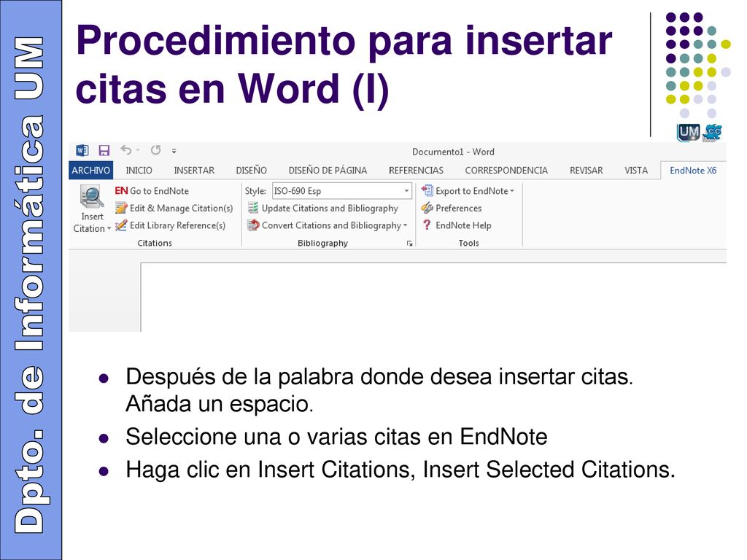The height and width of the screenshot is (560, 747).
Task: Switch to the REVISAR tab
Action: click(x=587, y=170)
